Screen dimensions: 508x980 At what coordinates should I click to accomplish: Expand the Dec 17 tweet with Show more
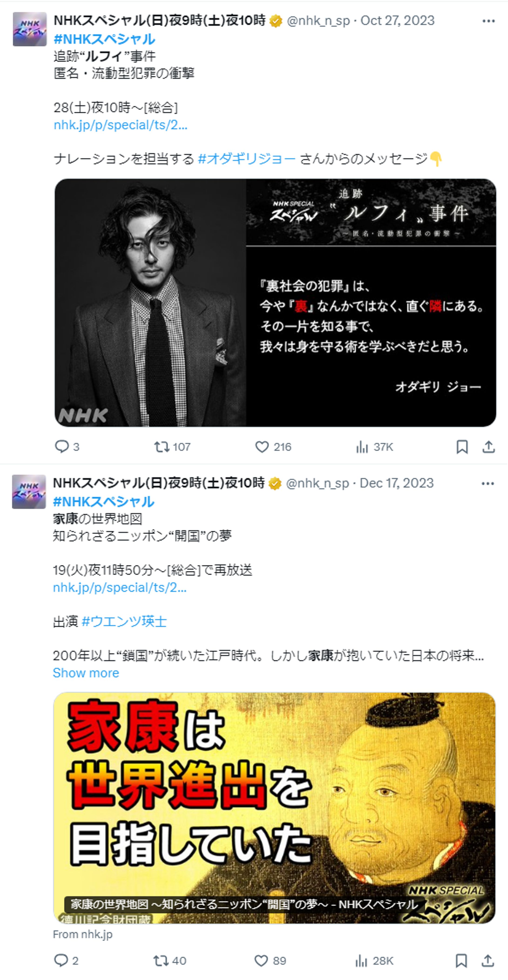point(86,673)
